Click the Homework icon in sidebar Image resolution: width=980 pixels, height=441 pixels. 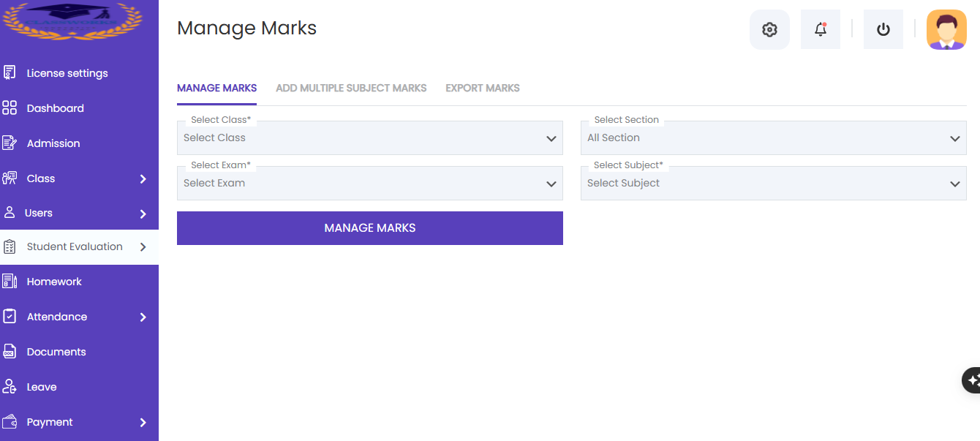[10, 282]
